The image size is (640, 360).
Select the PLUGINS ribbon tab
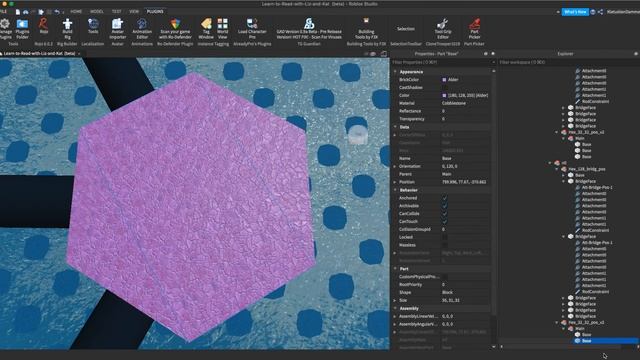[155, 11]
